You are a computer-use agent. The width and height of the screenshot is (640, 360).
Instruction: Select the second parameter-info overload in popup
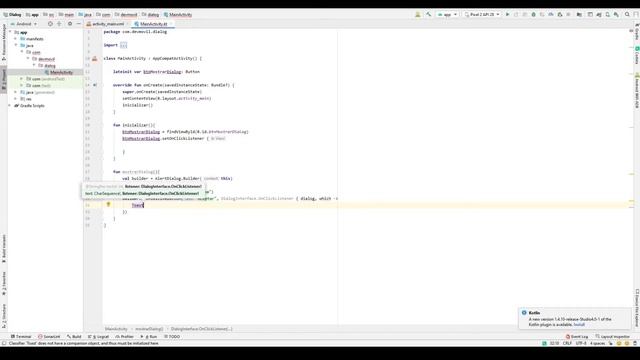pyautogui.click(x=142, y=193)
